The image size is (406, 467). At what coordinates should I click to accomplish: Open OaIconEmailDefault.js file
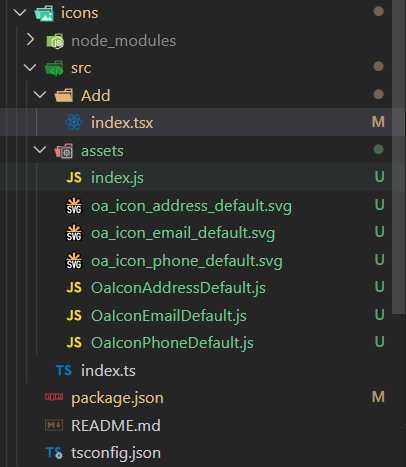(x=169, y=315)
